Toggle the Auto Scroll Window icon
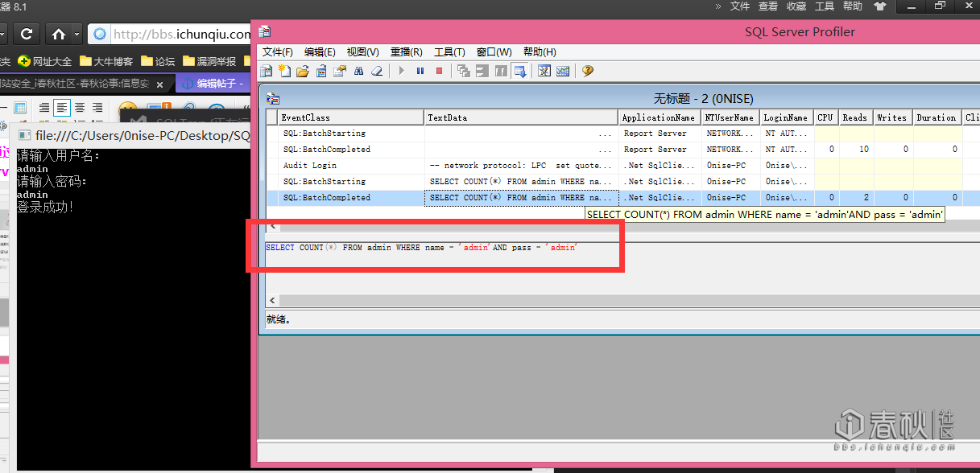This screenshot has width=980, height=473. coord(519,71)
